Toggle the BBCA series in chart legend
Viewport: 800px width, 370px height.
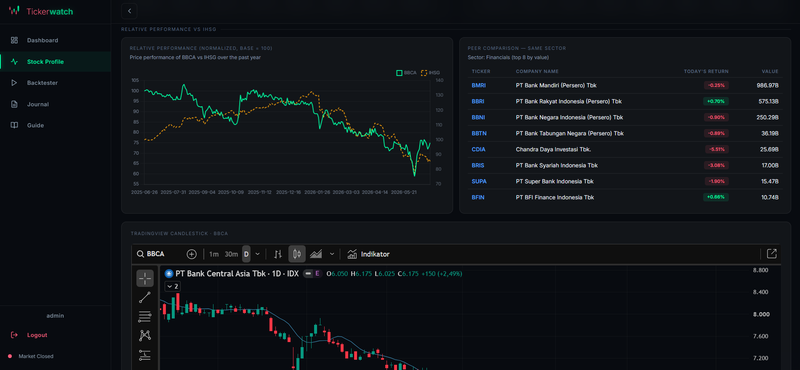[x=406, y=73]
